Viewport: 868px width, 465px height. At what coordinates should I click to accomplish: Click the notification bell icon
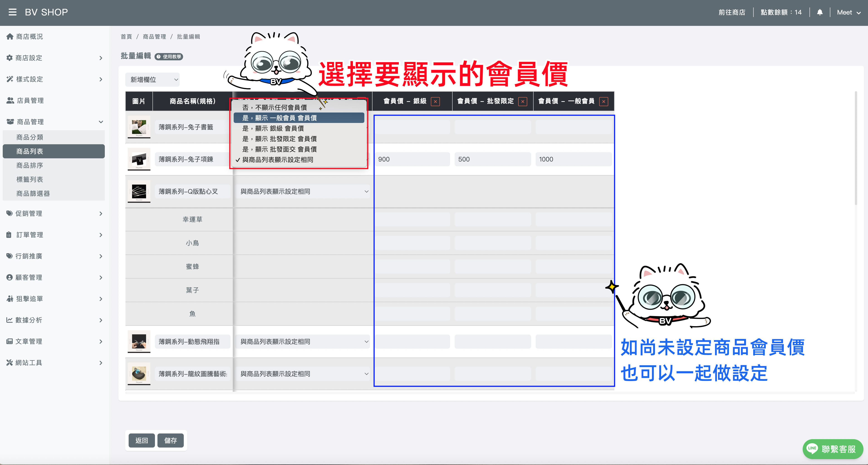click(x=820, y=12)
